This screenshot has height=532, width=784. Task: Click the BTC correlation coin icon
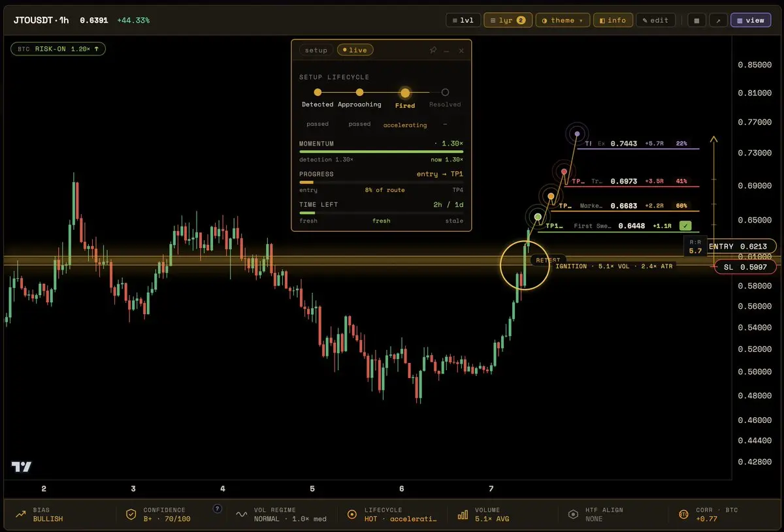point(683,514)
